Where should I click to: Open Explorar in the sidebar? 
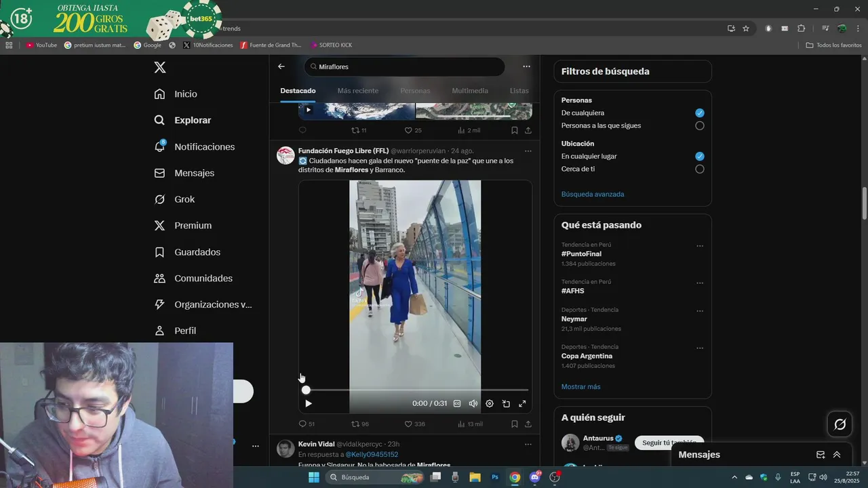[182, 120]
